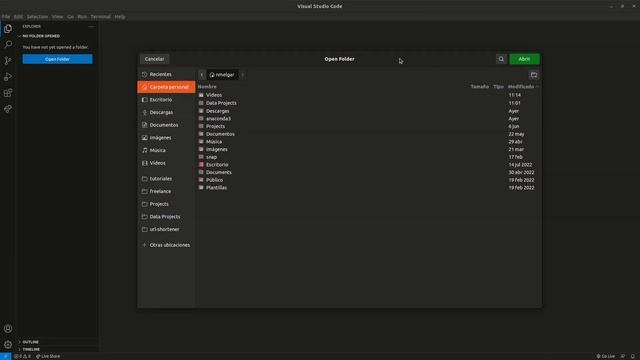
Task: Select Escritorio in dialog sidebar
Action: [x=167, y=100]
